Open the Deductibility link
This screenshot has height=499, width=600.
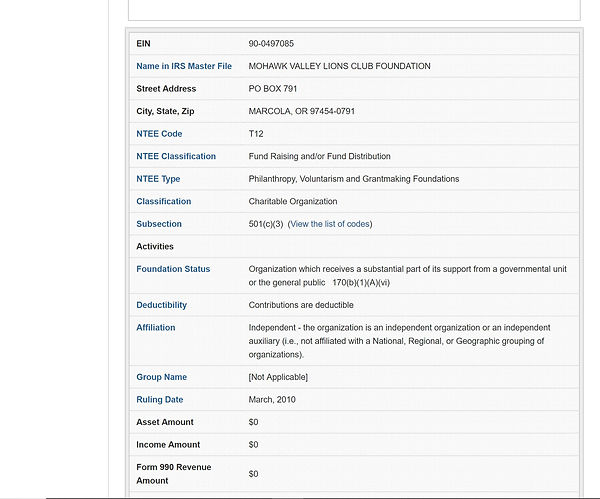161,305
